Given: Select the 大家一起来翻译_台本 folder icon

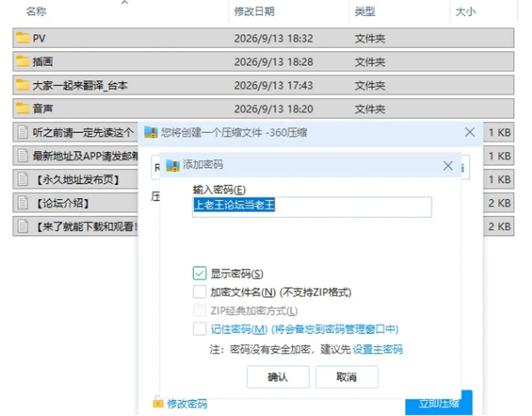Looking at the screenshot, I should click(x=22, y=85).
